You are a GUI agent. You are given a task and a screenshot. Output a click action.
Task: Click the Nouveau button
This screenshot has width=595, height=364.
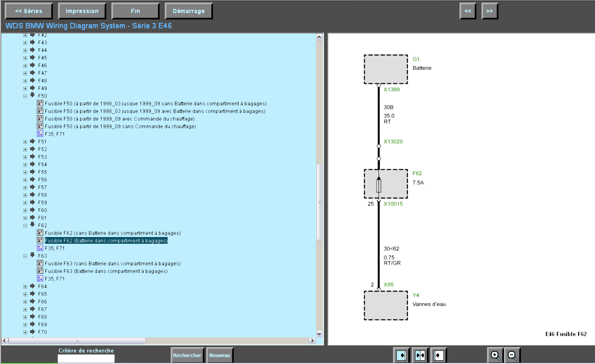(x=220, y=355)
